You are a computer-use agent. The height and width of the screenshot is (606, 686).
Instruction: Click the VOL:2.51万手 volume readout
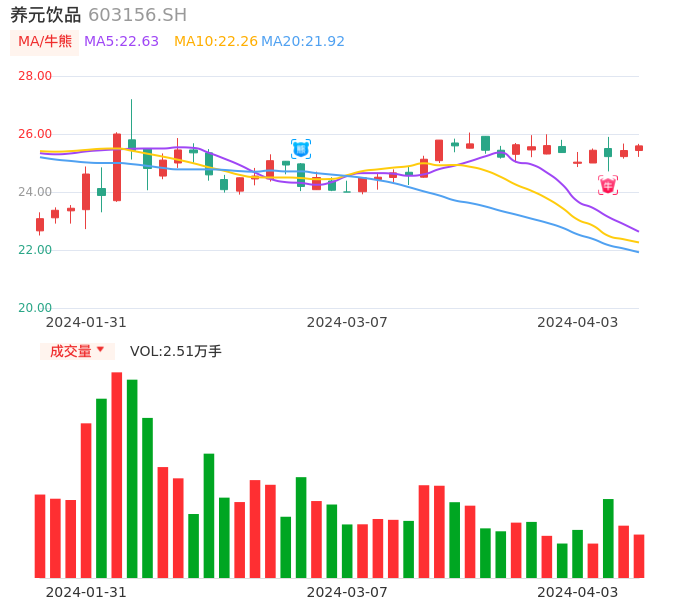[176, 351]
